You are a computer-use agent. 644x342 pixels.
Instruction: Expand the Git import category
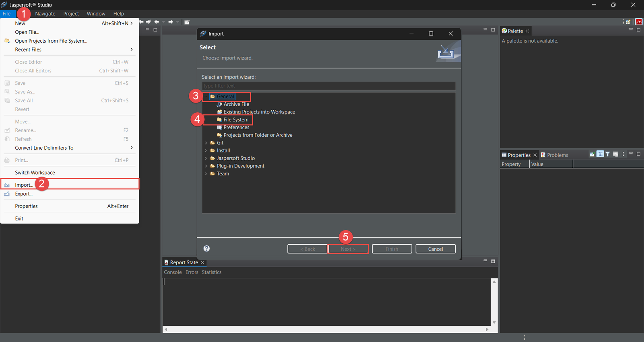pos(206,143)
